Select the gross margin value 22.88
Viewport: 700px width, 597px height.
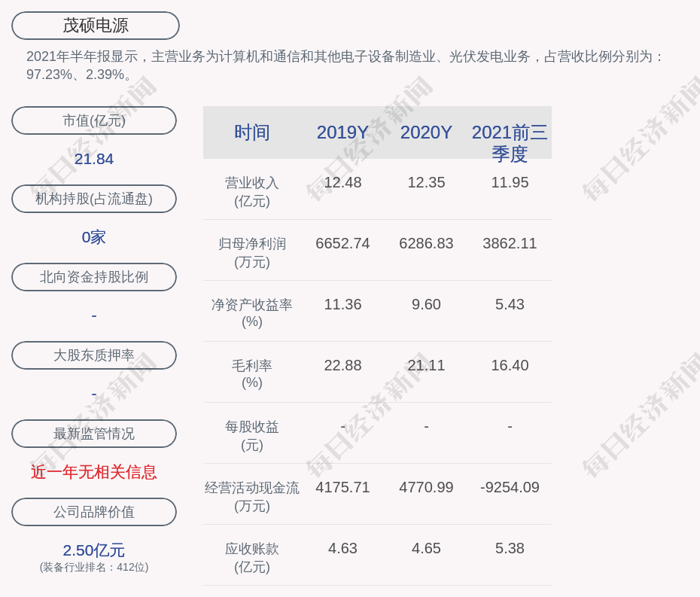[x=343, y=365]
